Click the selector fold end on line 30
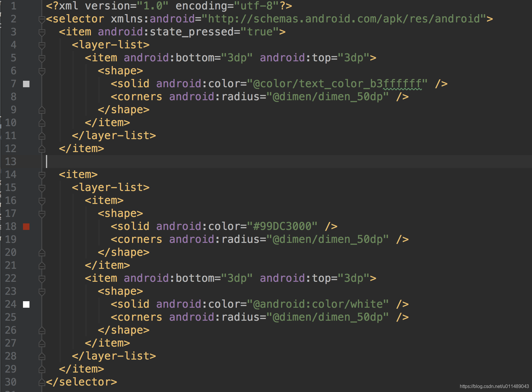The width and height of the screenshot is (532, 392). tap(42, 382)
